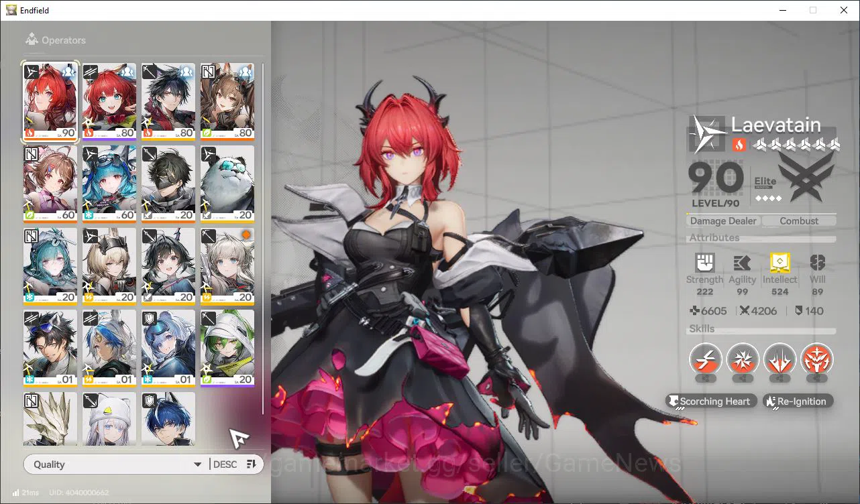Select the red-haired green-eyed level 80 operator
This screenshot has height=504, width=860.
click(109, 101)
